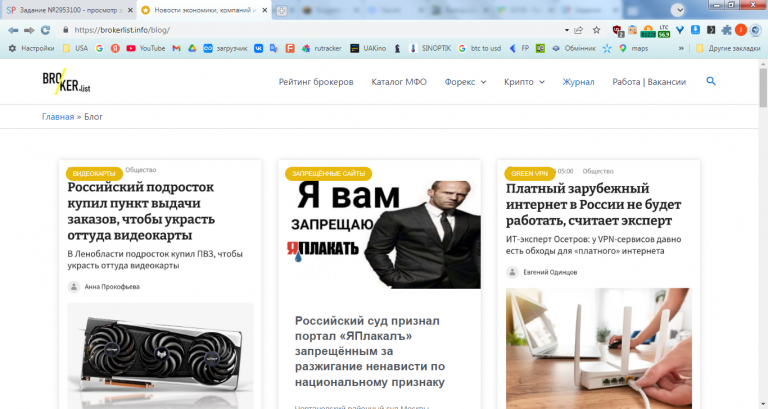Open the blue download extension icon
The height and width of the screenshot is (409, 768).
(x=695, y=30)
